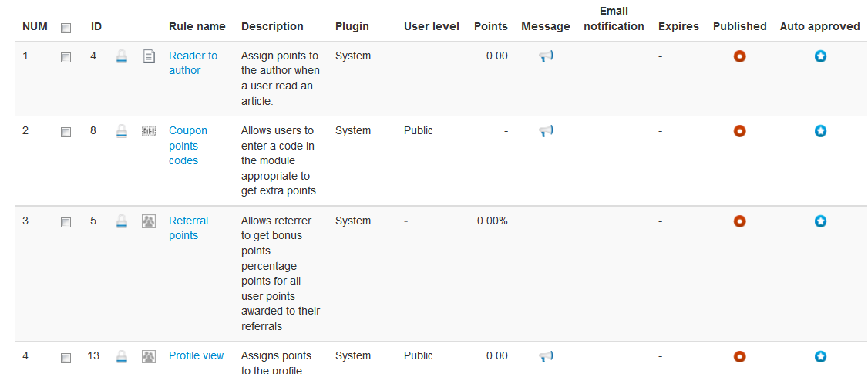Open the Reader to author rule link

(x=193, y=63)
